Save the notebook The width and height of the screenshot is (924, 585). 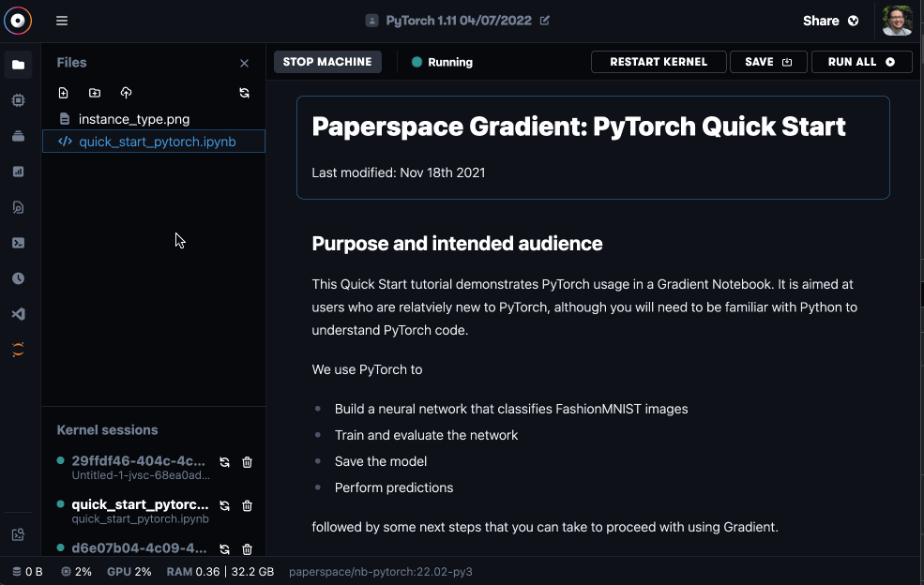coord(768,62)
